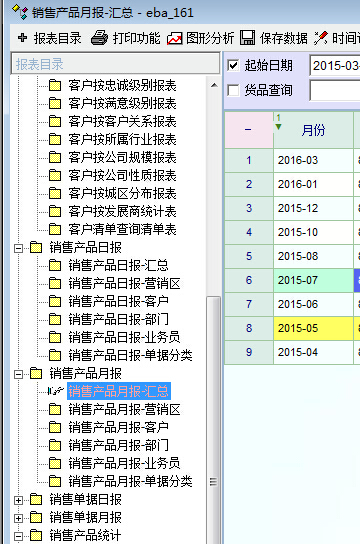Click folder icon of 客户按所属行业报表
Screen dimensions: 360x544
click(55, 139)
